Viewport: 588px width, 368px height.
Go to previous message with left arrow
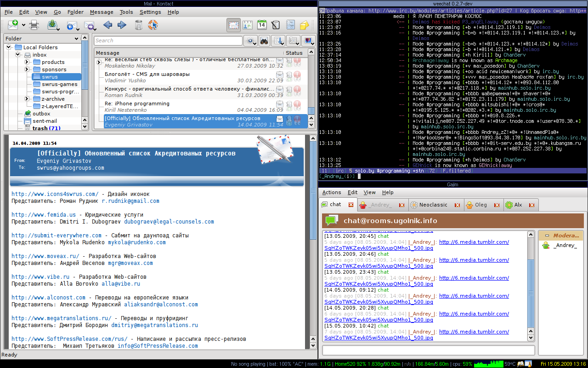click(x=108, y=25)
